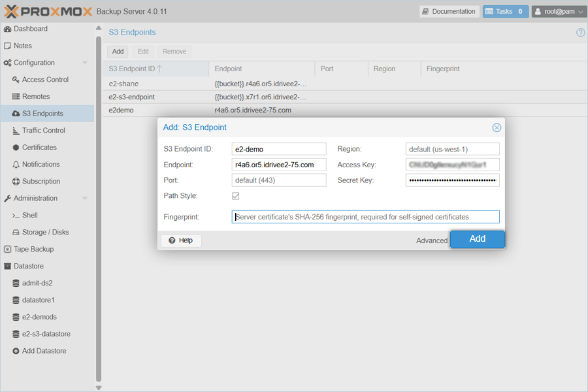Image resolution: width=588 pixels, height=392 pixels.
Task: Collapse the Configuration section
Action: (85, 63)
